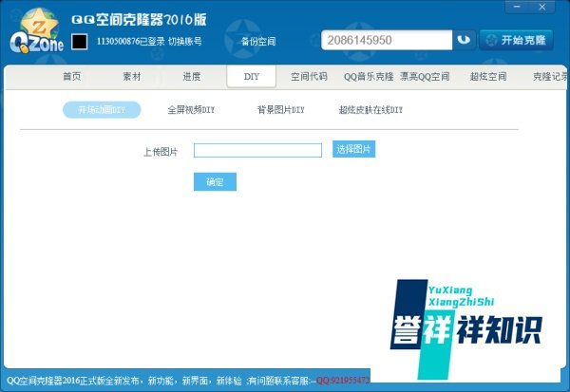Open the 克隆记录 tab
Screen dimensions: 570x392
point(550,77)
